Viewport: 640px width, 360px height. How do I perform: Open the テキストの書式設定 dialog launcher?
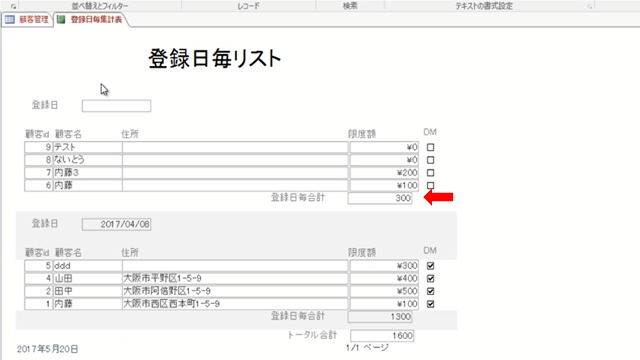click(x=589, y=6)
